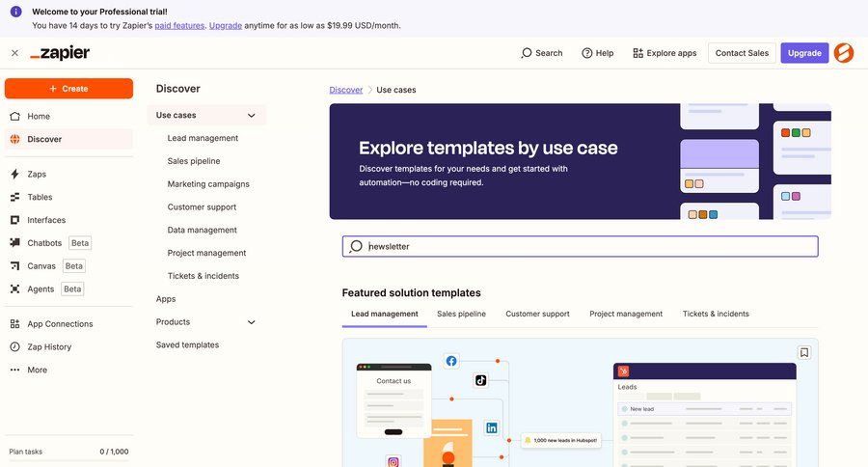Go to Home in the sidebar

click(x=68, y=117)
